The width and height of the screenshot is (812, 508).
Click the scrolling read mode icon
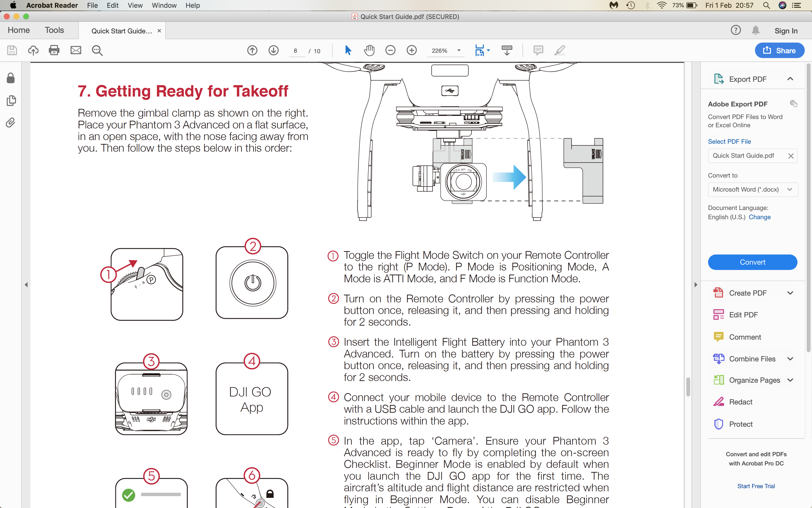coord(507,50)
